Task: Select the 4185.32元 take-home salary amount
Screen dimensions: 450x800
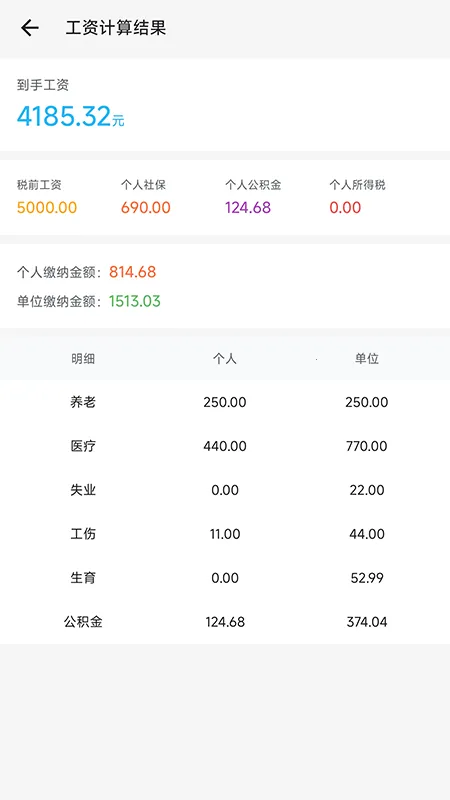Action: point(70,116)
